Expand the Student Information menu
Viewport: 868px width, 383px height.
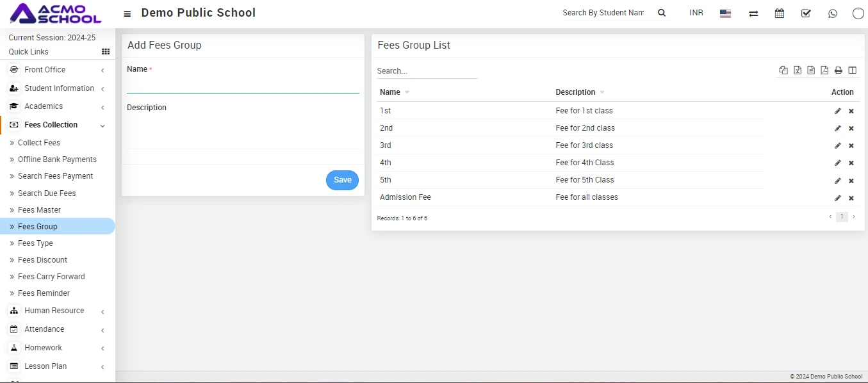click(59, 88)
